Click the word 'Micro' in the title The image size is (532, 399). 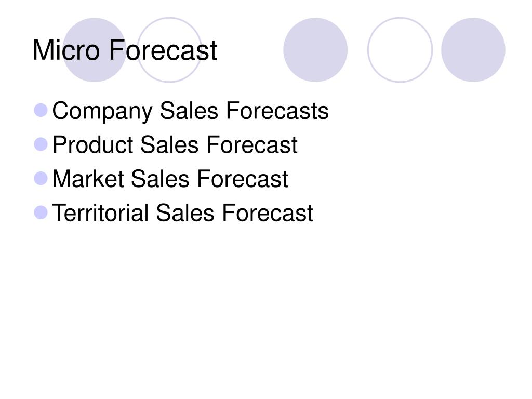click(66, 50)
